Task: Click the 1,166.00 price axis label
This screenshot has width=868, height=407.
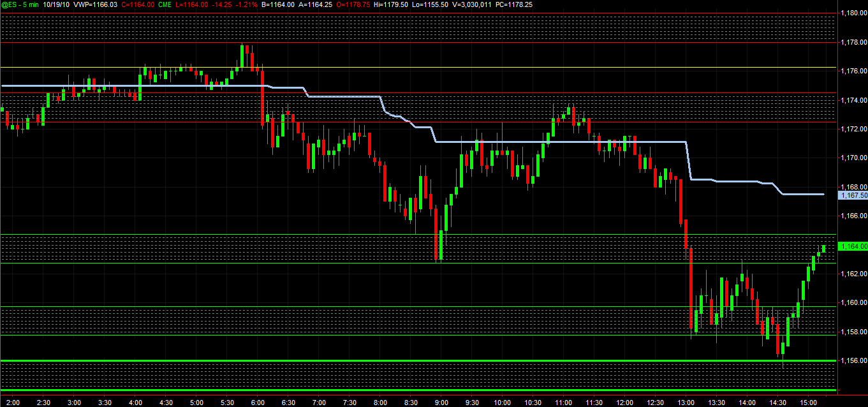Action: pyautogui.click(x=853, y=216)
